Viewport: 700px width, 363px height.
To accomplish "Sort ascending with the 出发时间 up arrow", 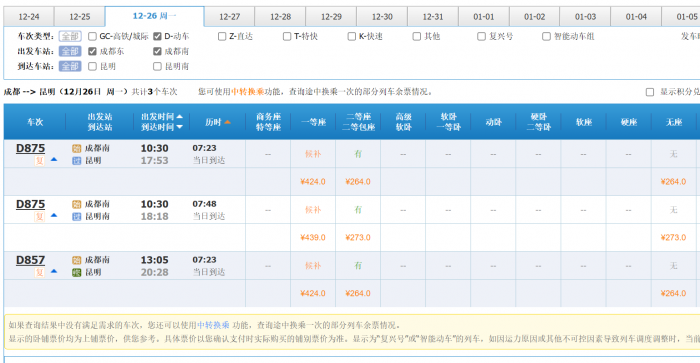I will coord(179,117).
